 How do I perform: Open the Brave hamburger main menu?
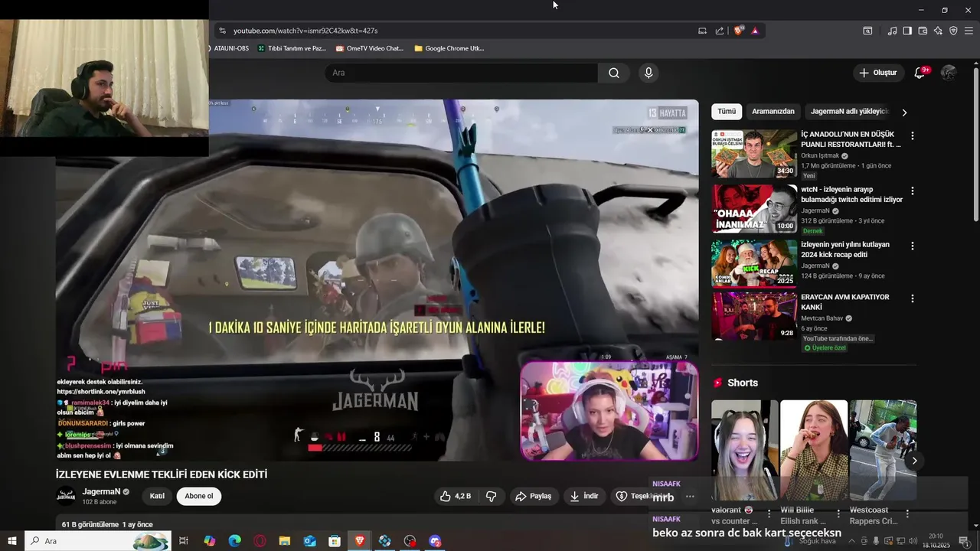[x=969, y=31]
